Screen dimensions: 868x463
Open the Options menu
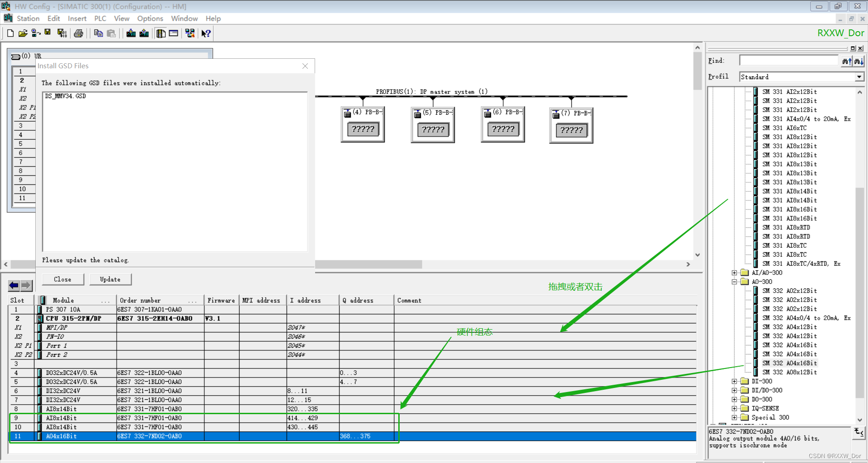coord(150,19)
